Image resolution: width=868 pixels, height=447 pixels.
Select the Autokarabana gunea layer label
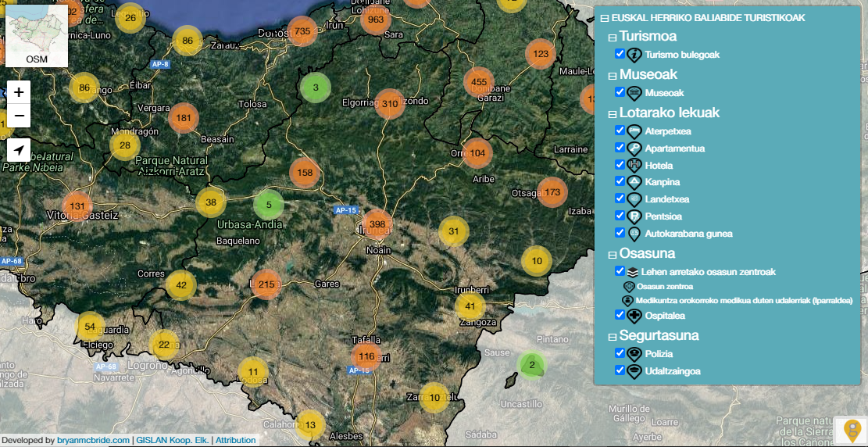click(688, 234)
